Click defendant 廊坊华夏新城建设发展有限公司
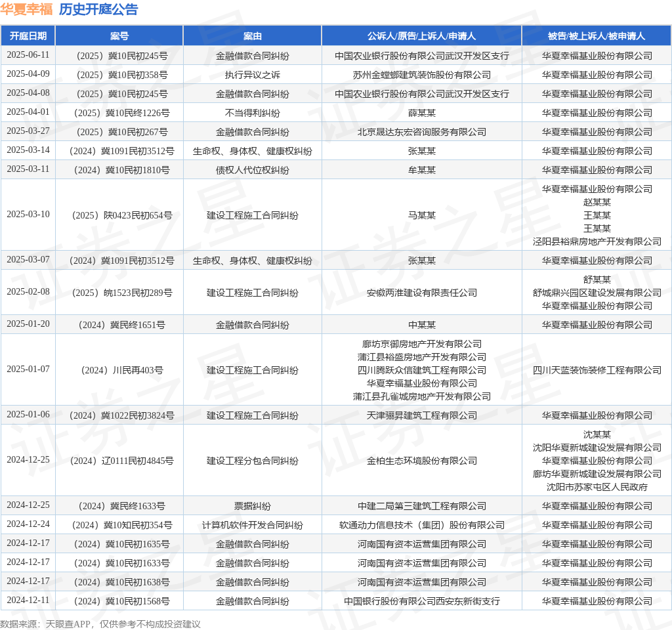The width and height of the screenshot is (672, 630). click(x=597, y=474)
